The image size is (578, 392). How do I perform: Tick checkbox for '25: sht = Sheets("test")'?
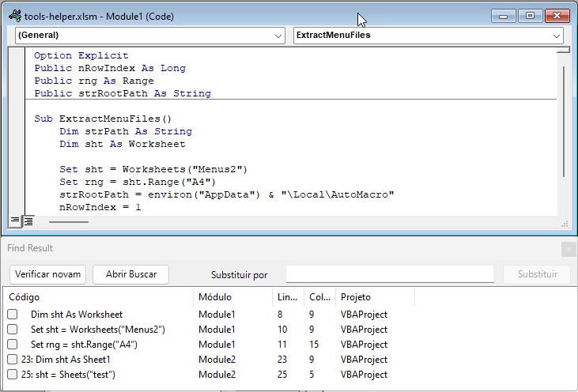[x=12, y=375]
